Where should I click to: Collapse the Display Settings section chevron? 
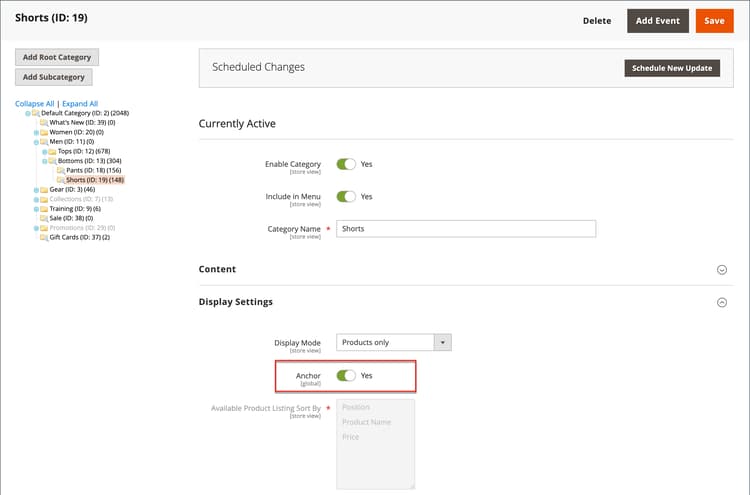722,302
